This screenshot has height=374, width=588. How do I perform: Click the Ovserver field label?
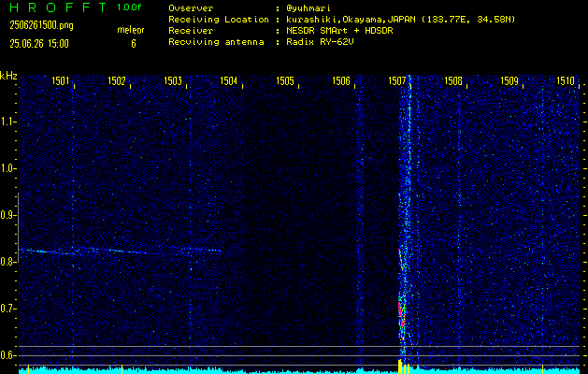pos(191,8)
